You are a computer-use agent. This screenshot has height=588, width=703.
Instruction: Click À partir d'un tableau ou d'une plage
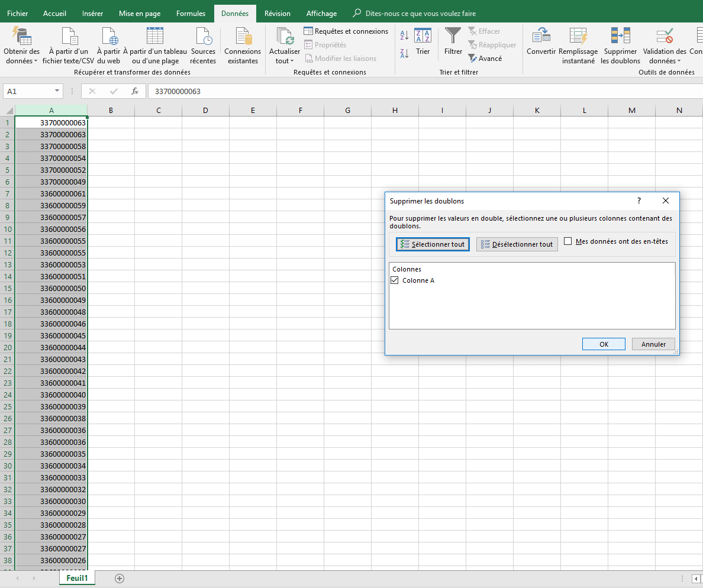(x=155, y=45)
